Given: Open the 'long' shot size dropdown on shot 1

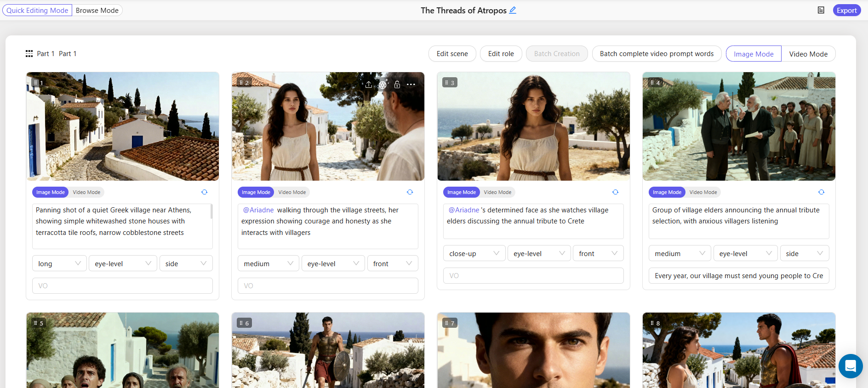Looking at the screenshot, I should (x=59, y=263).
